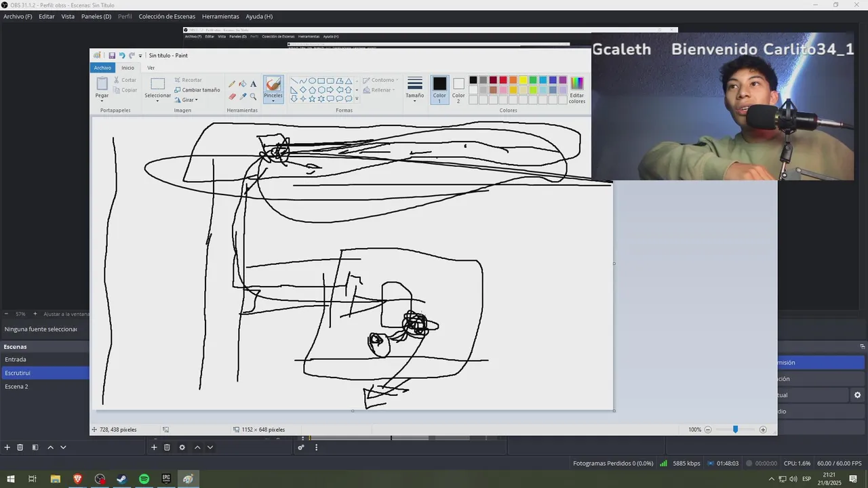Image resolution: width=868 pixels, height=488 pixels.
Task: Open the Vista menu in OBS
Action: (x=68, y=16)
